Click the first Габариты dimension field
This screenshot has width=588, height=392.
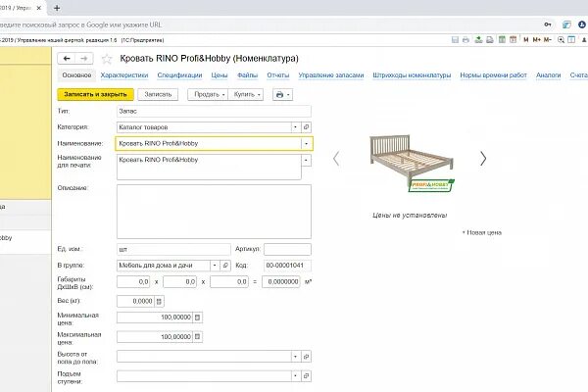pyautogui.click(x=133, y=281)
